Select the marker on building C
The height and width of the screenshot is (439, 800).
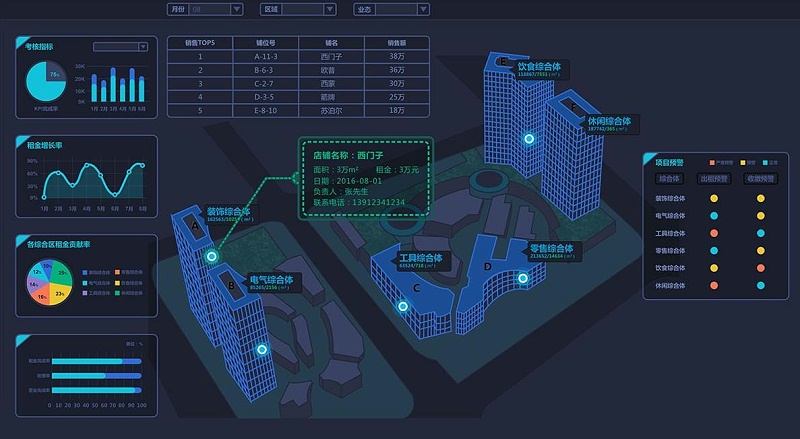[x=403, y=307]
